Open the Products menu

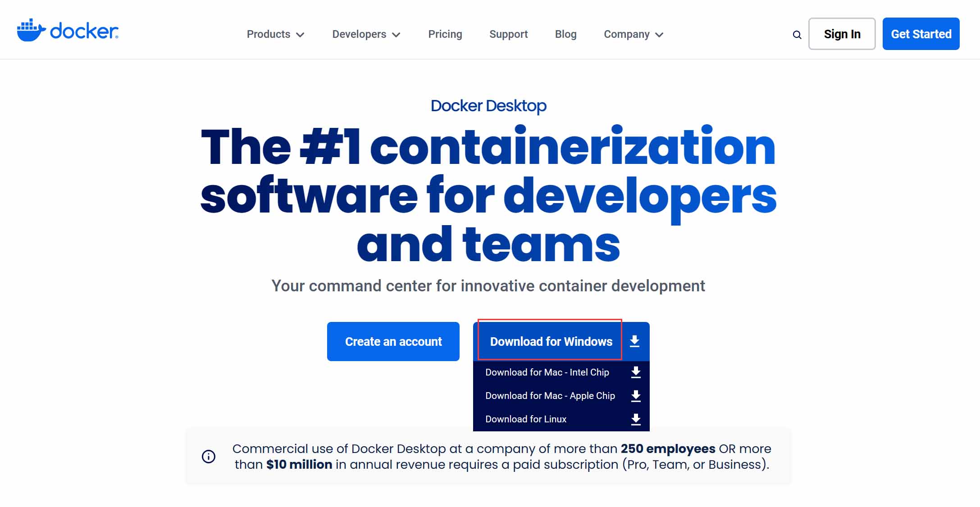pyautogui.click(x=276, y=34)
